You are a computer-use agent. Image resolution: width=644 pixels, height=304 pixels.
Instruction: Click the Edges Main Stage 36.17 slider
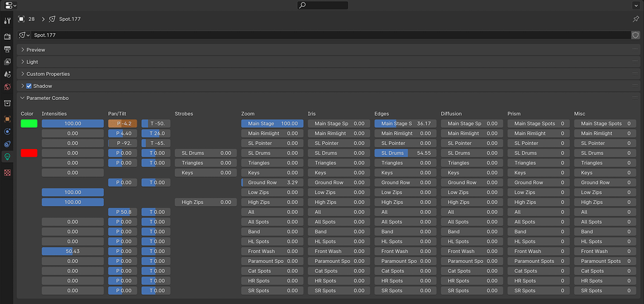(x=405, y=124)
